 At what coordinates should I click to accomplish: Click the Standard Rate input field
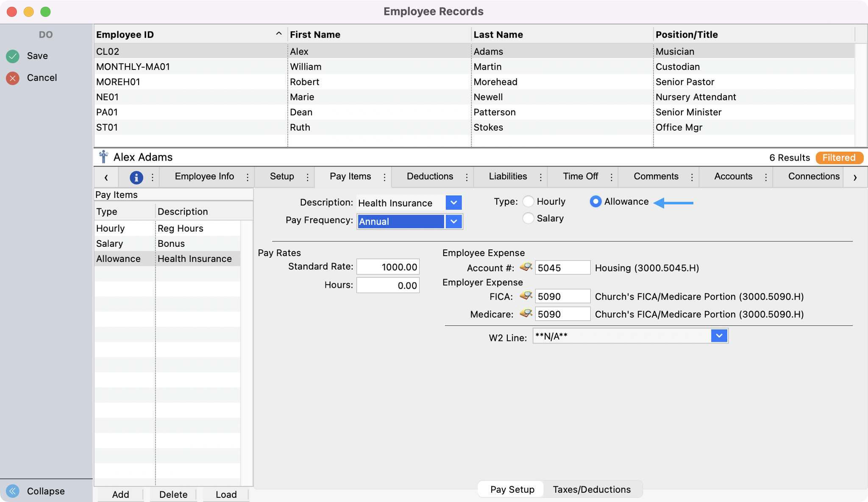388,267
